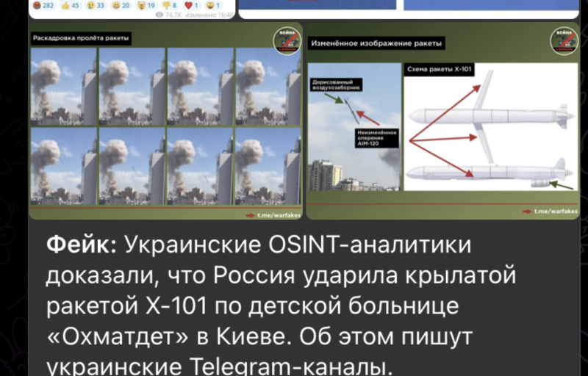Click the reaction with 282 count
The image size is (588, 376).
coord(43,4)
